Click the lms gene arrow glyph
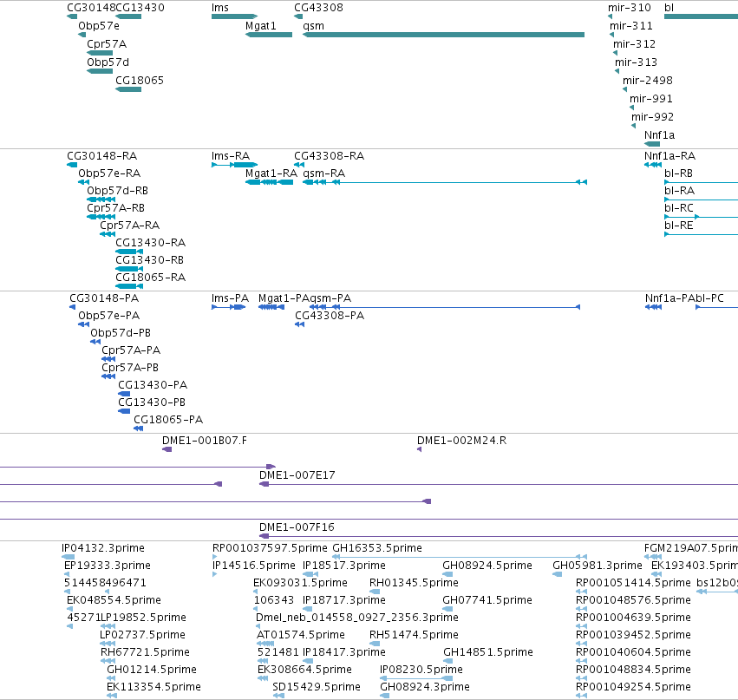738x700 pixels. pos(234,16)
